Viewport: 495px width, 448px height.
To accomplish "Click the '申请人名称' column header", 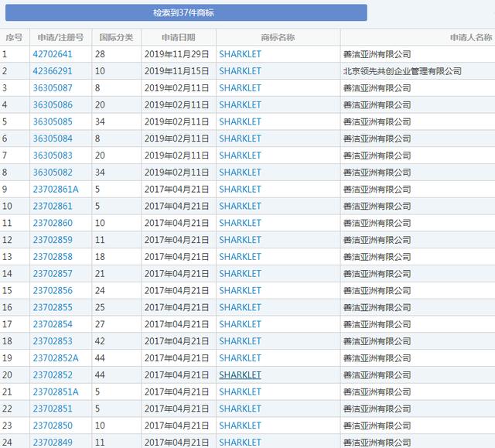I will (x=470, y=37).
